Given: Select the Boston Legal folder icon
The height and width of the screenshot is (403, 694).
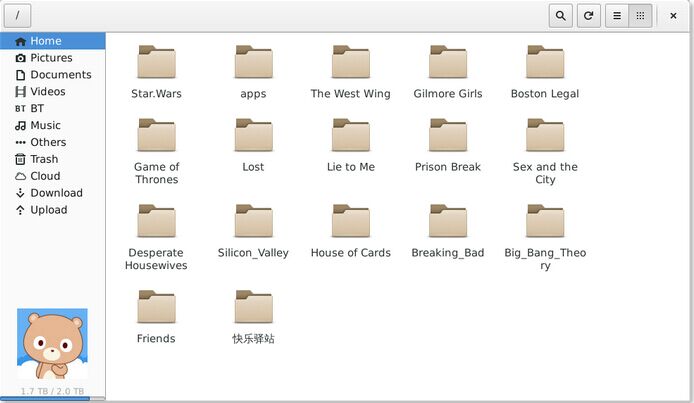Looking at the screenshot, I should tap(545, 61).
